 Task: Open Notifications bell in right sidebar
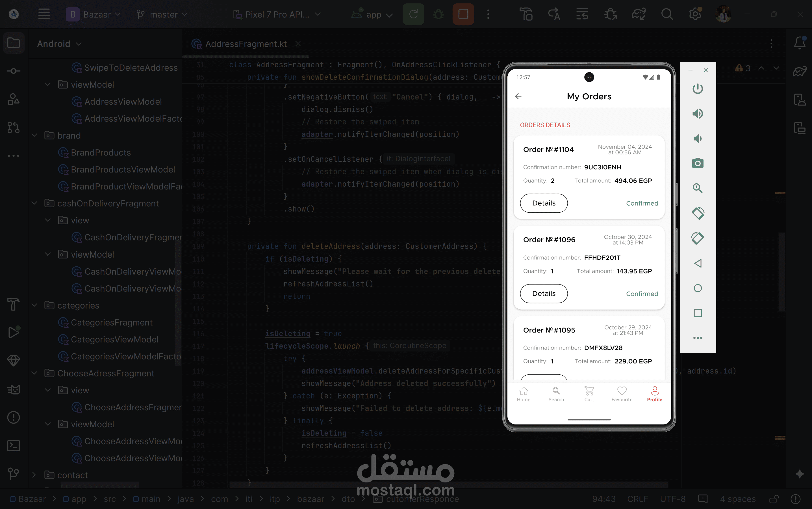click(800, 44)
